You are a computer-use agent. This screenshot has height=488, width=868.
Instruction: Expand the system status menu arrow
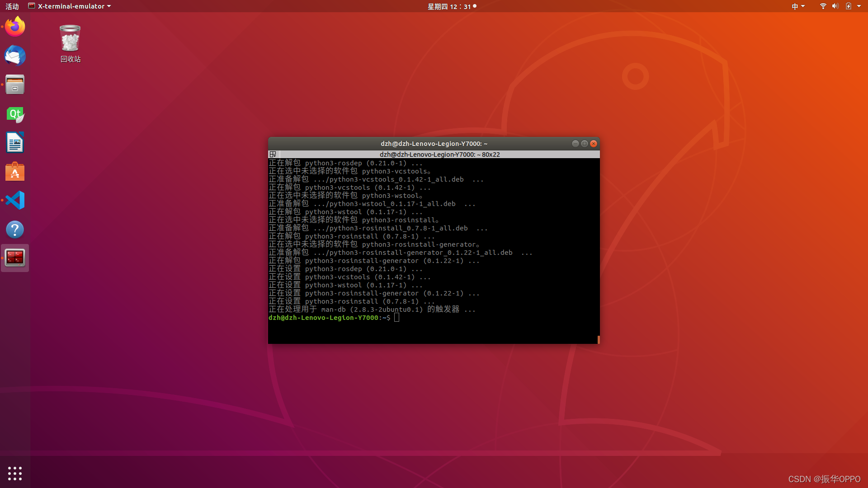click(x=859, y=6)
